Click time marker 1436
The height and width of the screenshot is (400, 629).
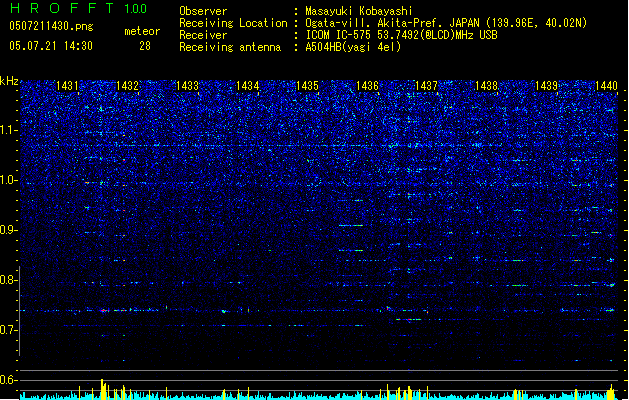tap(367, 86)
